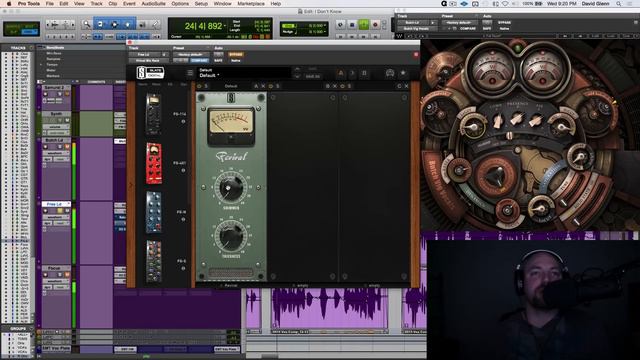Open Spotlight search in the menu bar
The image size is (640, 360).
click(619, 4)
